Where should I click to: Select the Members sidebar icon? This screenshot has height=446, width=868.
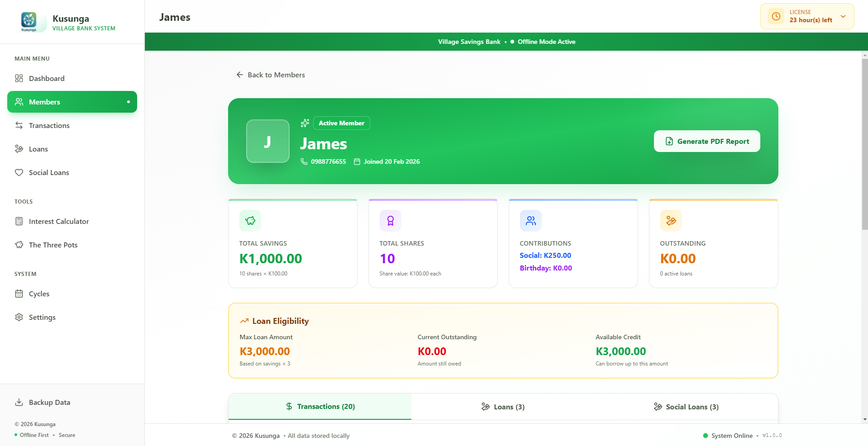(19, 102)
